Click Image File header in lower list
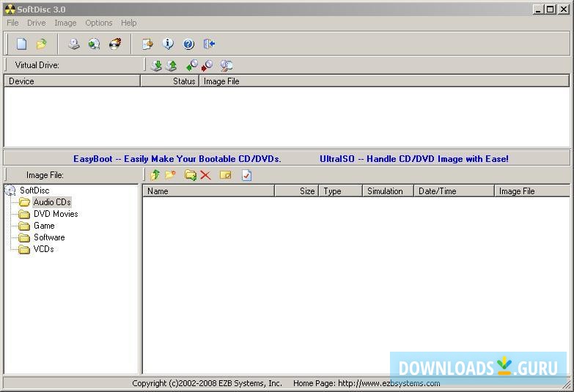Screen dimensions: 574x392 click(x=532, y=191)
